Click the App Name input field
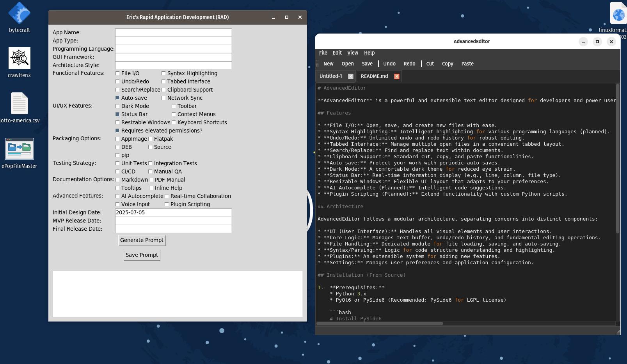The width and height of the screenshot is (627, 364). click(173, 32)
